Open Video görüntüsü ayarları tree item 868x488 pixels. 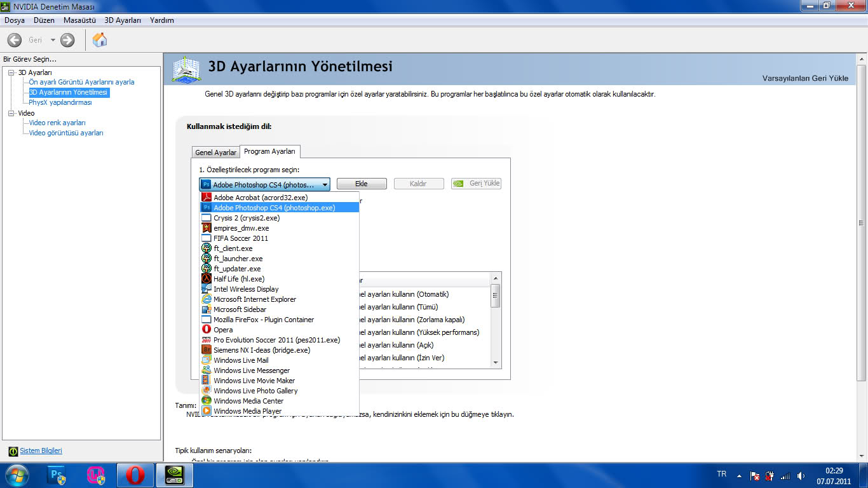66,133
